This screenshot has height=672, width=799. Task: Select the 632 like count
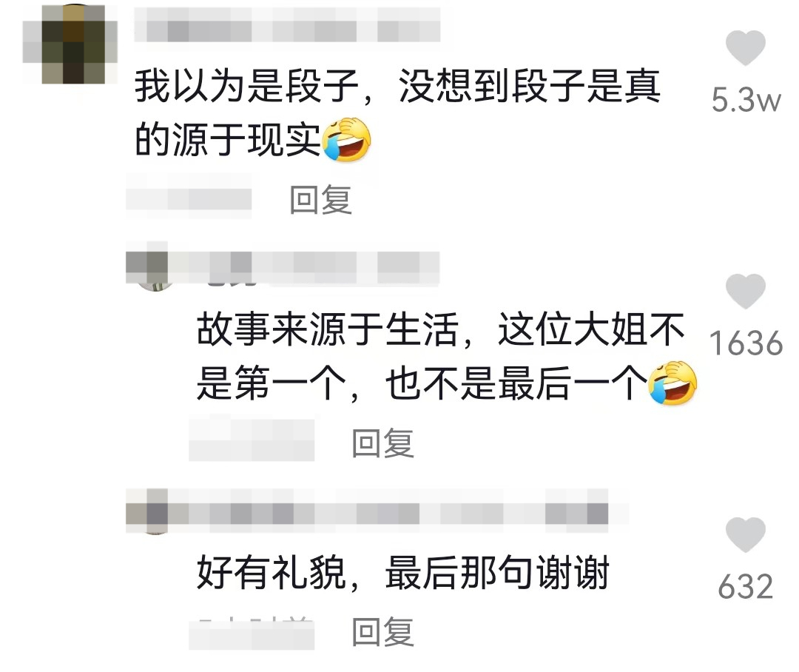pyautogui.click(x=746, y=587)
